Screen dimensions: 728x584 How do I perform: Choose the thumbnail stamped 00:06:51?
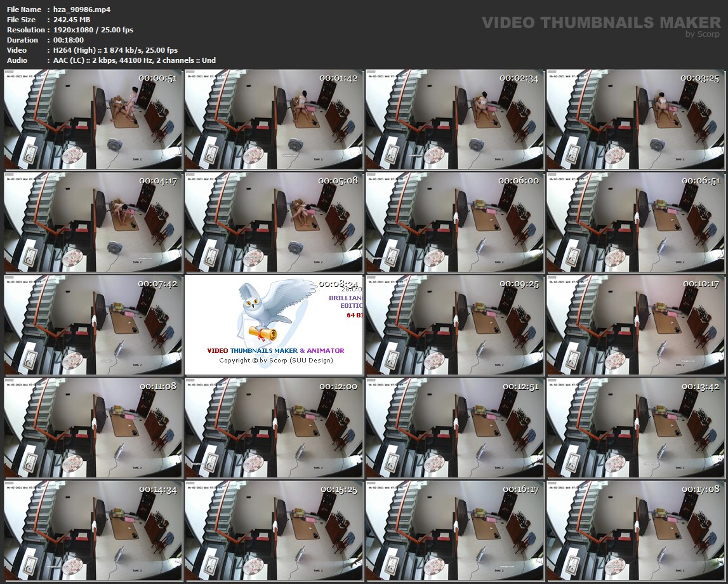635,222
